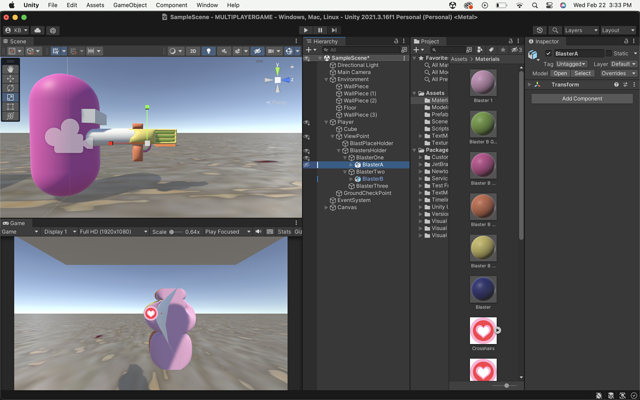
Task: Click the Step frame button
Action: [334, 30]
